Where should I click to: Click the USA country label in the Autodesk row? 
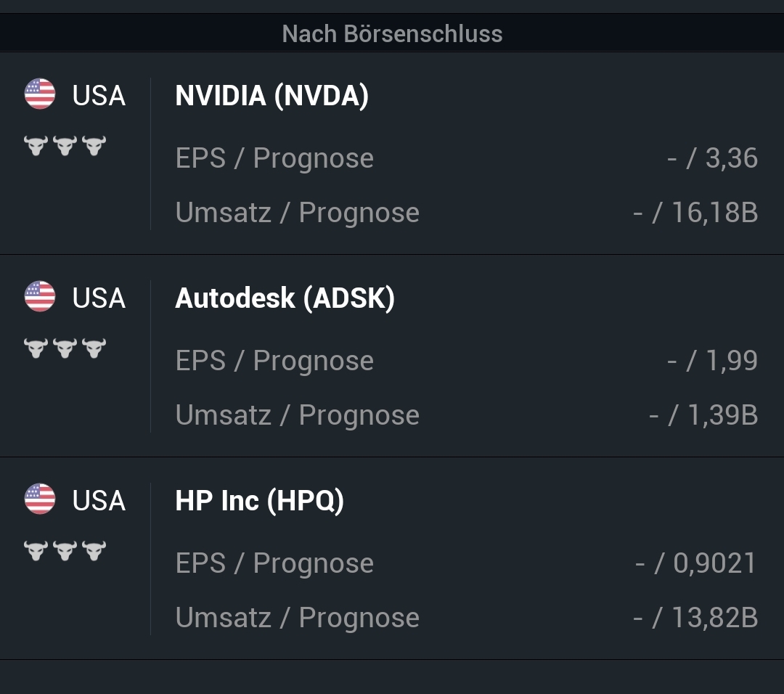(99, 298)
